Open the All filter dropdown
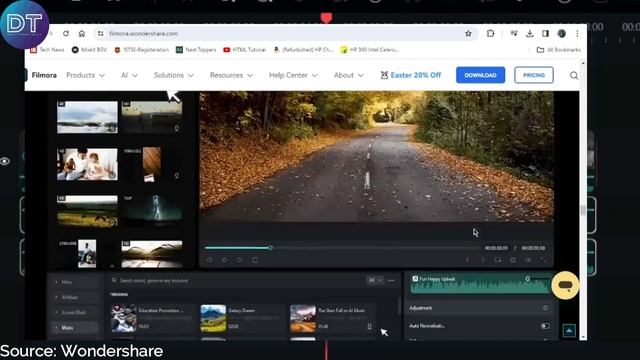The image size is (640, 360). 375,280
